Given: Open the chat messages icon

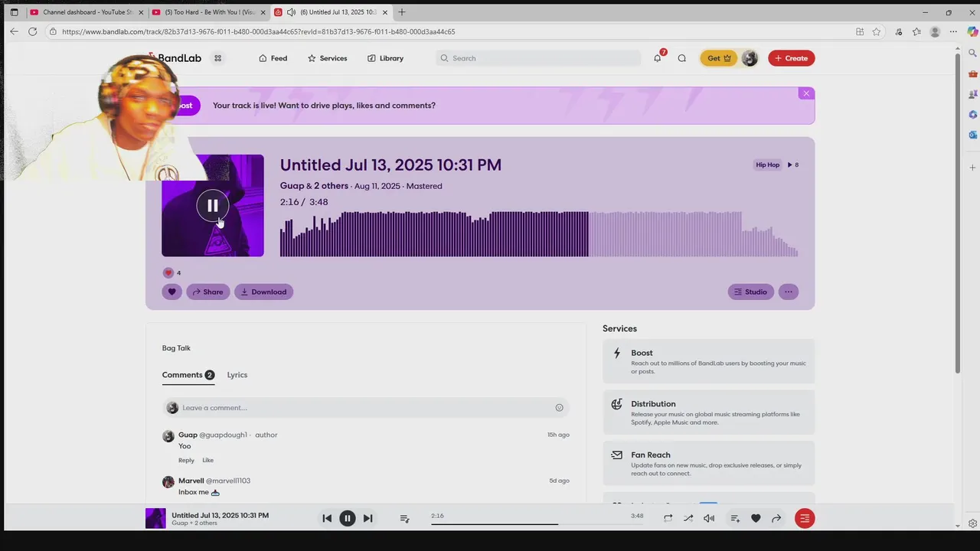Looking at the screenshot, I should tap(681, 58).
